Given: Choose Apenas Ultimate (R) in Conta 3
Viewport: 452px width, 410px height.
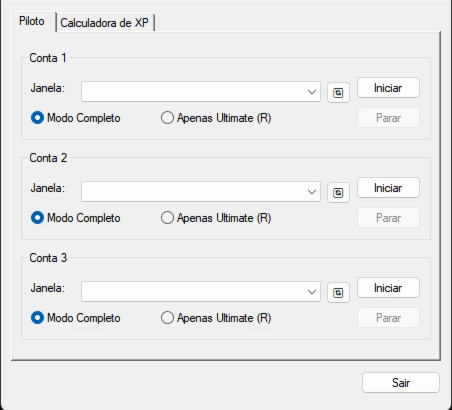Looking at the screenshot, I should (216, 318).
